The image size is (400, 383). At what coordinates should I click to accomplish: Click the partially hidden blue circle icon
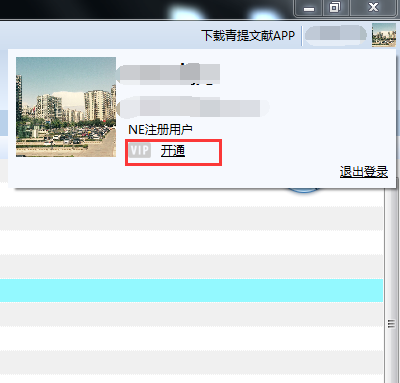304,190
